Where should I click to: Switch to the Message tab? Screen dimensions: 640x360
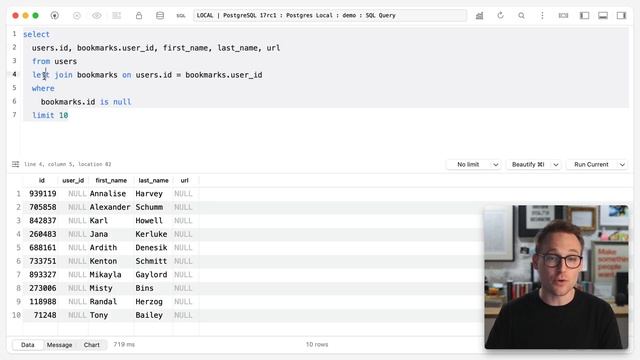click(x=60, y=345)
